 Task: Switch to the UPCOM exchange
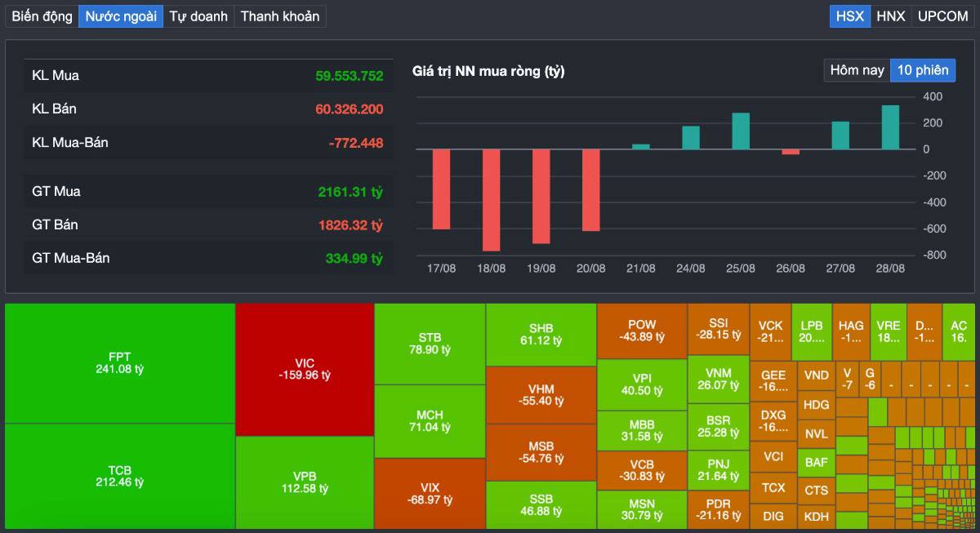pos(942,16)
